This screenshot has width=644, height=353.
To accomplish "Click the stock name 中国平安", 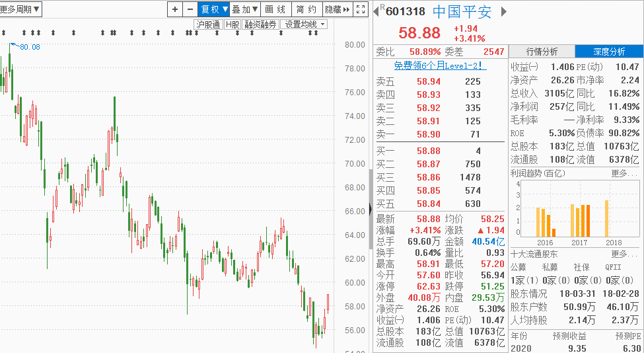I will tap(462, 11).
